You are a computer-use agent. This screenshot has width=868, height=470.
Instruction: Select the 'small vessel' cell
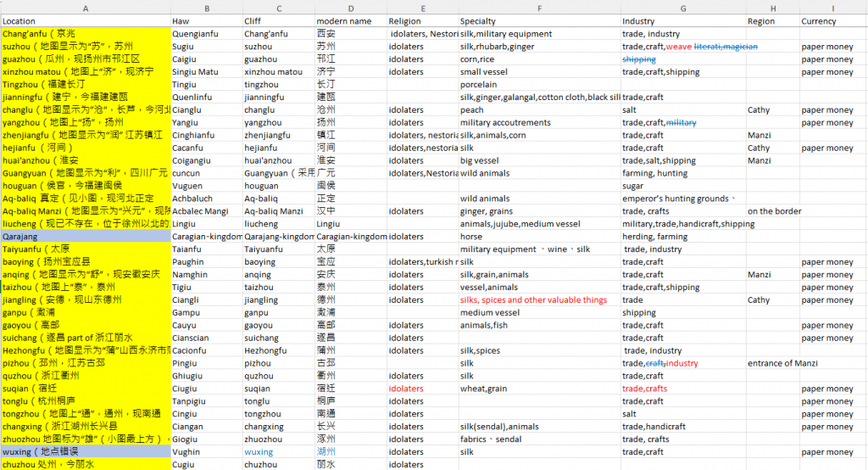(x=540, y=71)
